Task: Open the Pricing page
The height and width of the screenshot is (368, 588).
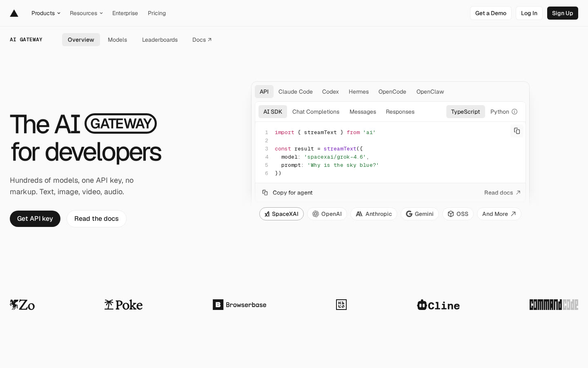Action: click(x=157, y=13)
